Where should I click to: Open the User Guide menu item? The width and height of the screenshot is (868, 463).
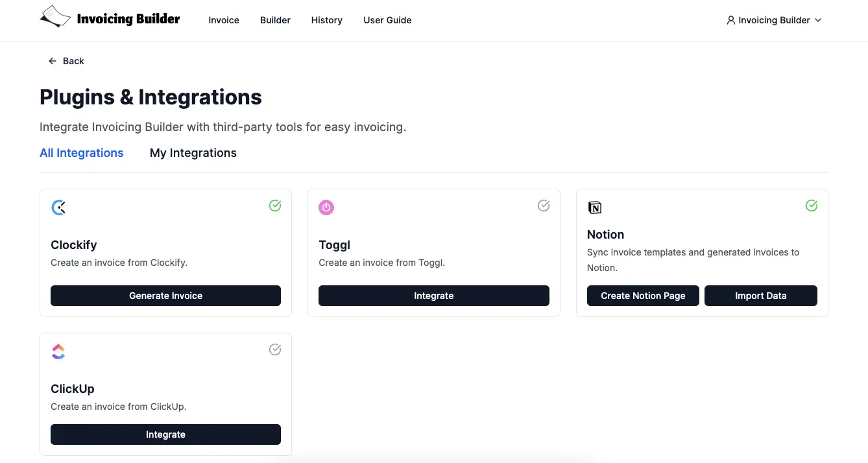coord(387,20)
